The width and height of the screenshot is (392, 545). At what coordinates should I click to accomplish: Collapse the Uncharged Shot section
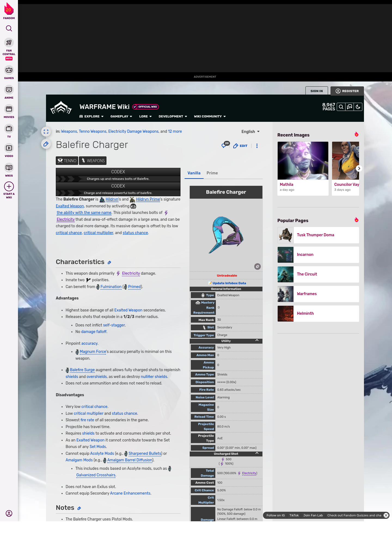click(257, 453)
